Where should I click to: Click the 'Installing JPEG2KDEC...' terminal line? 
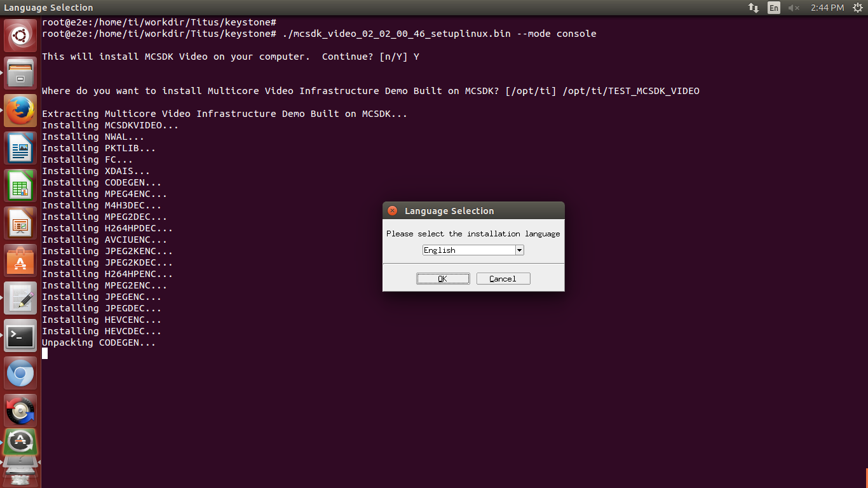(107, 262)
